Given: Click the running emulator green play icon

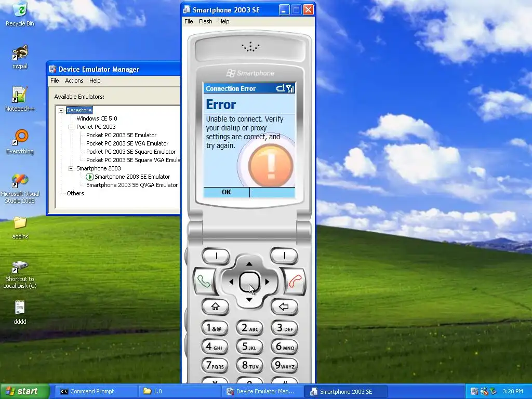Looking at the screenshot, I should point(89,177).
